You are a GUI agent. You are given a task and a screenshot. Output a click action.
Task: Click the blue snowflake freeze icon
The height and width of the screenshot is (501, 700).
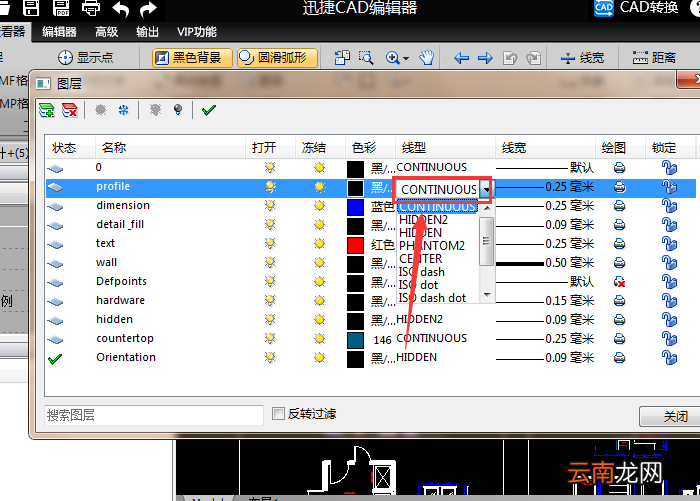coord(124,110)
